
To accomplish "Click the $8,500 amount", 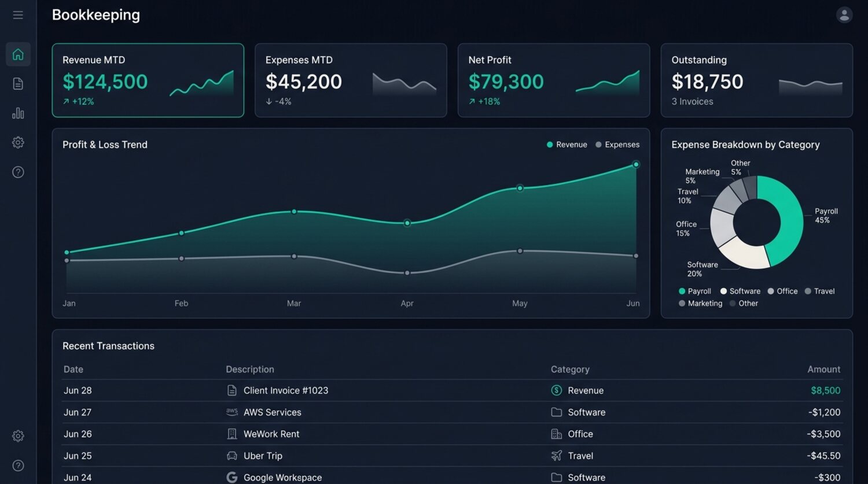I will 826,390.
